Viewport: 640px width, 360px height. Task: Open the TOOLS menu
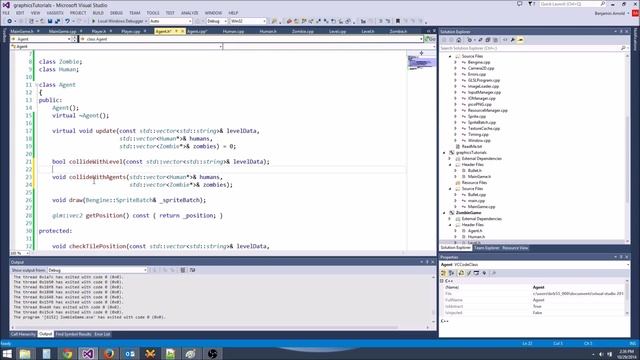[x=153, y=13]
